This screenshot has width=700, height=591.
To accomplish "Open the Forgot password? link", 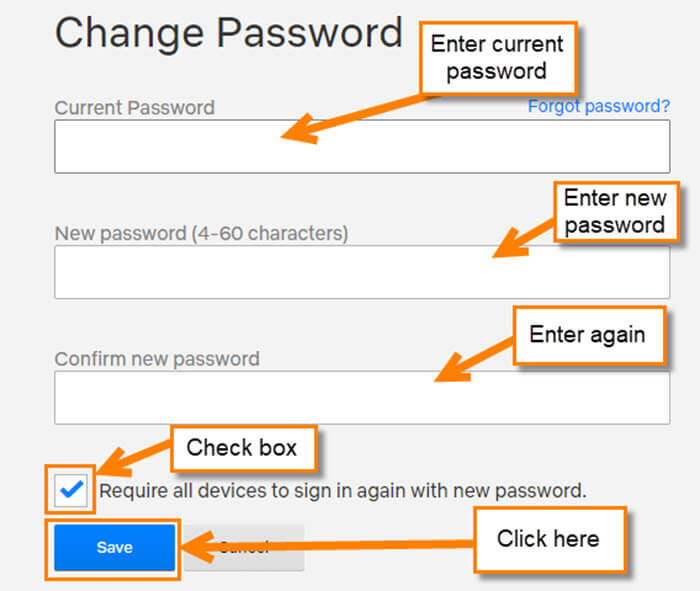I will coord(599,106).
